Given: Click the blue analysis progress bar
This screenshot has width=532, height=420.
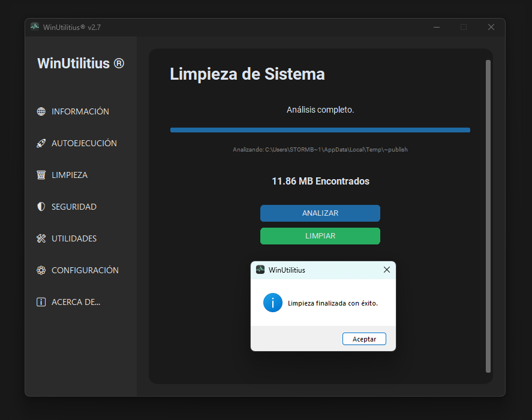Looking at the screenshot, I should [x=320, y=130].
